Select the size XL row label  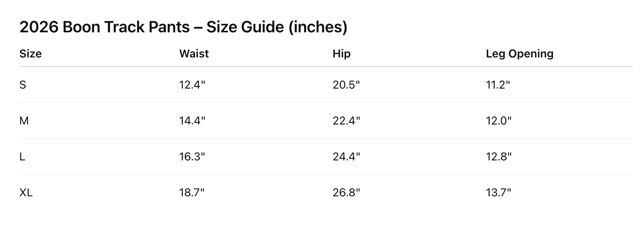26,192
